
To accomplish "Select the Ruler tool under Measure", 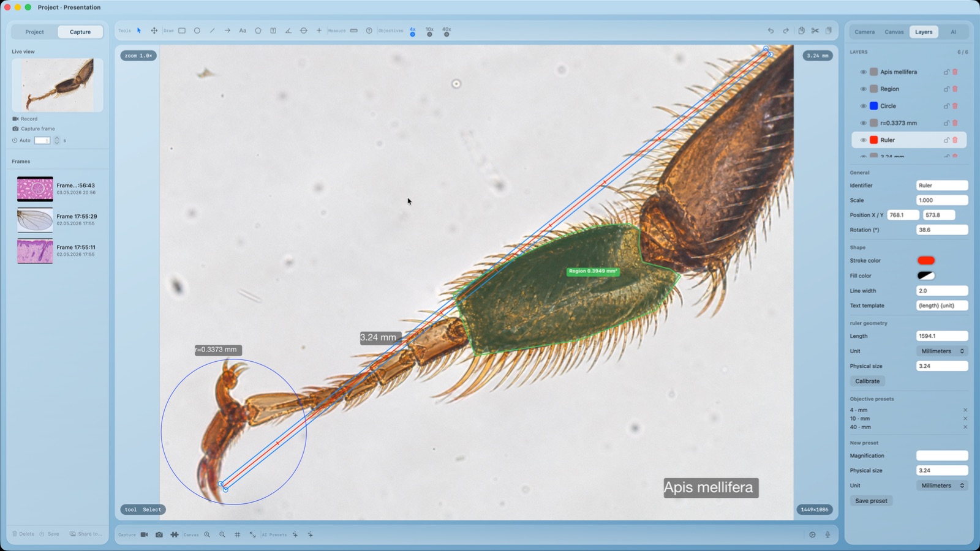I will tap(354, 31).
